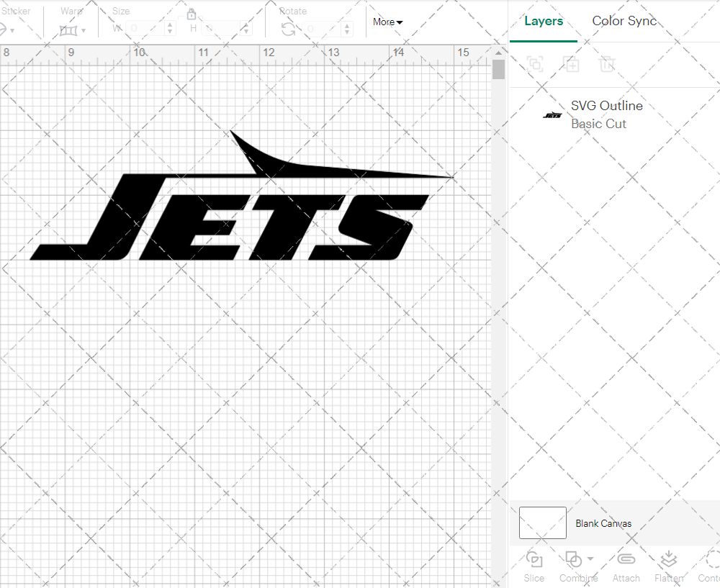Click the Slice tool icon
This screenshot has width=720, height=588.
coord(534,560)
